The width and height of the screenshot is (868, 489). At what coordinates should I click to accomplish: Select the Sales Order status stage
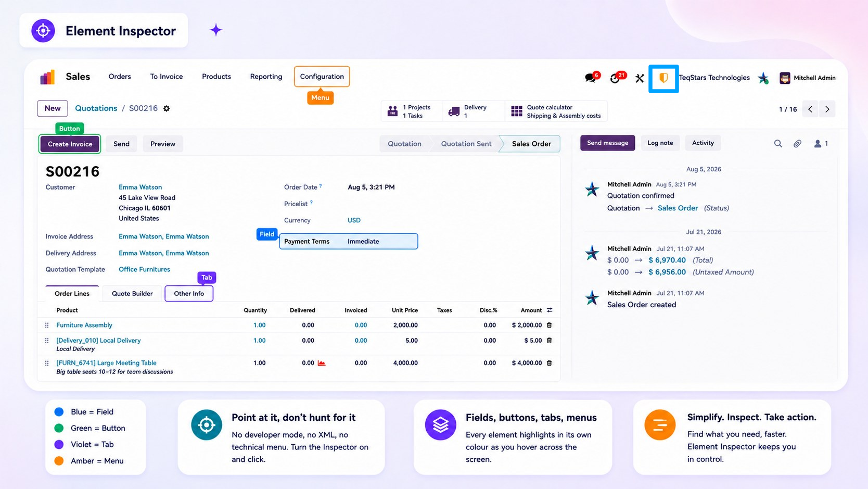point(531,144)
